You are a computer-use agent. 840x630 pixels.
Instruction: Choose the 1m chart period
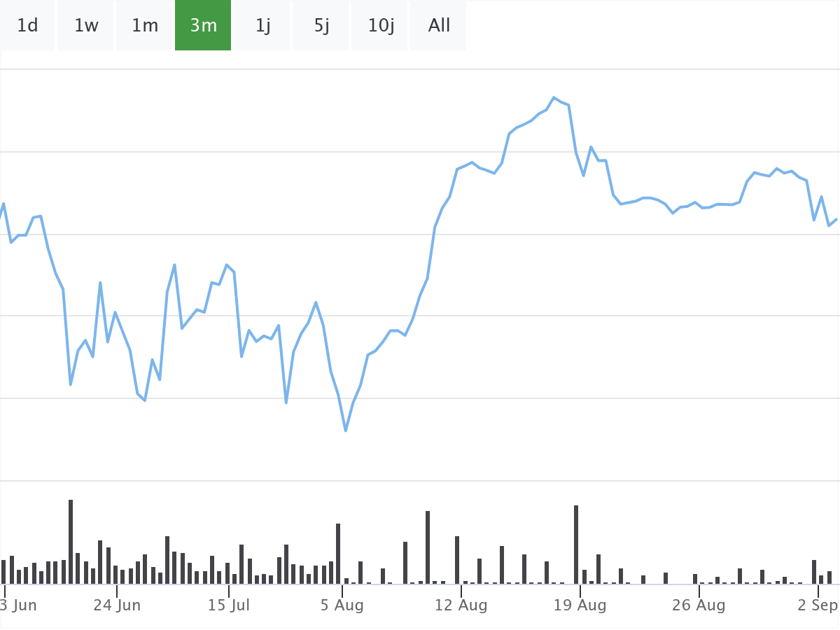tap(145, 26)
